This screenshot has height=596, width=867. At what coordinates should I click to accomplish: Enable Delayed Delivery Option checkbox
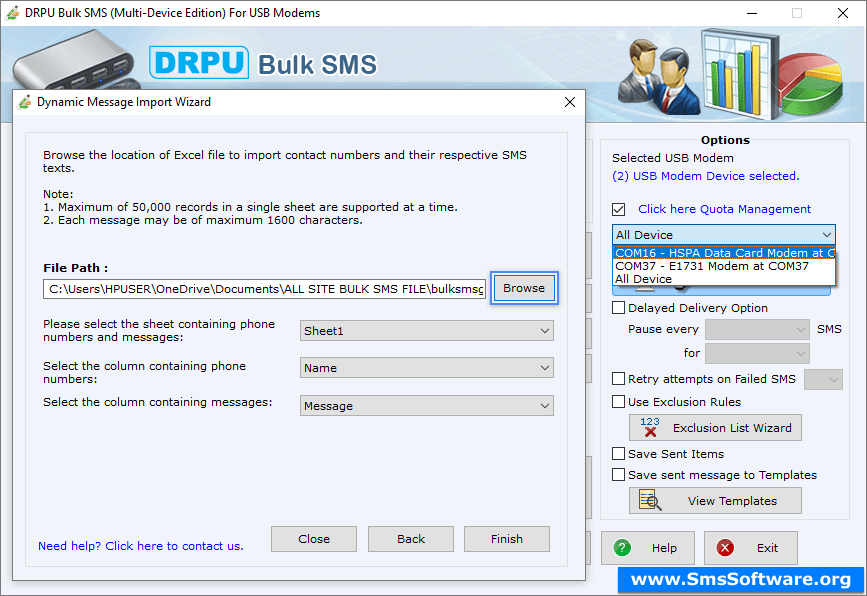619,308
